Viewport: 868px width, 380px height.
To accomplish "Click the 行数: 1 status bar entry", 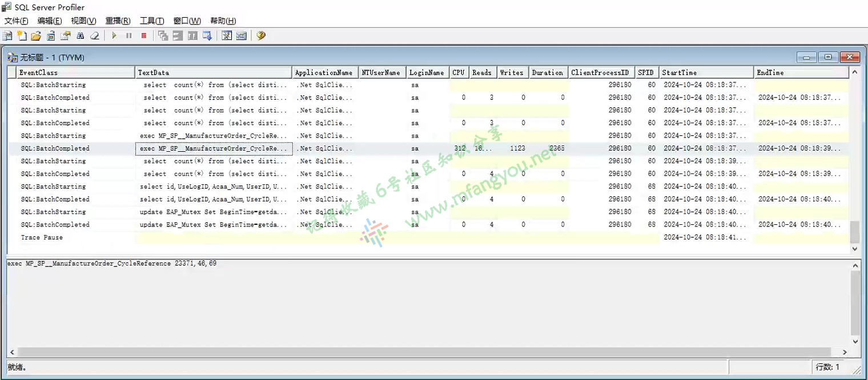I will [828, 367].
